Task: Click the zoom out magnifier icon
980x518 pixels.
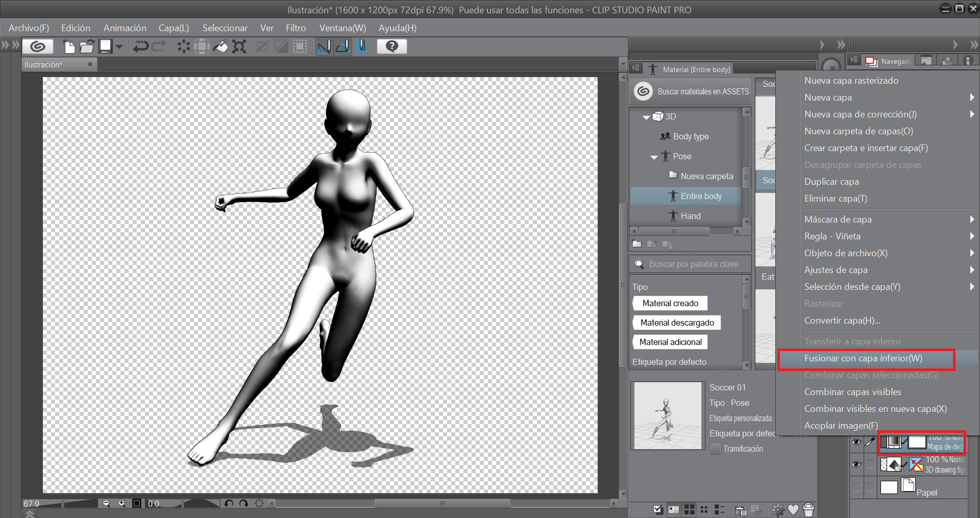Action: click(106, 503)
